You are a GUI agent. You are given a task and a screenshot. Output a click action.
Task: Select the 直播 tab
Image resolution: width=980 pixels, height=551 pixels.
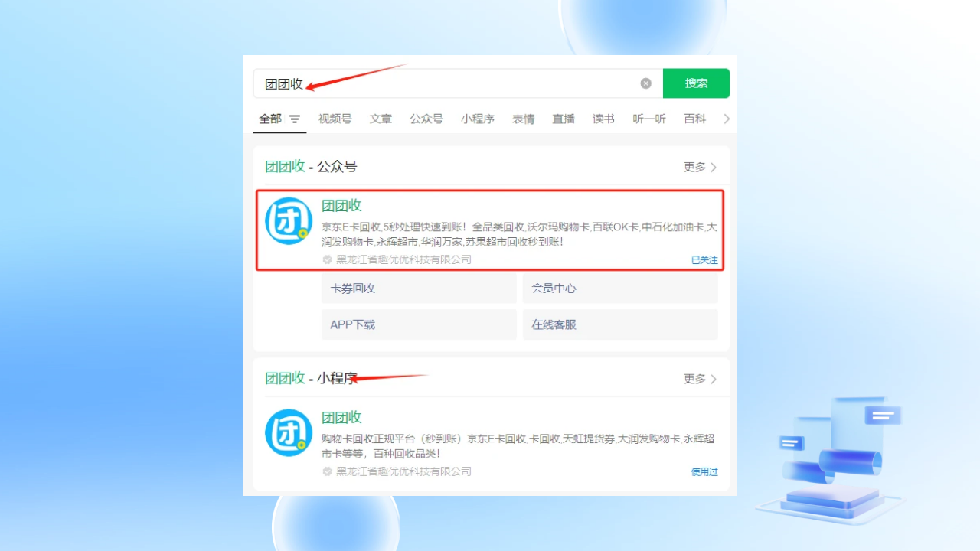pos(563,119)
